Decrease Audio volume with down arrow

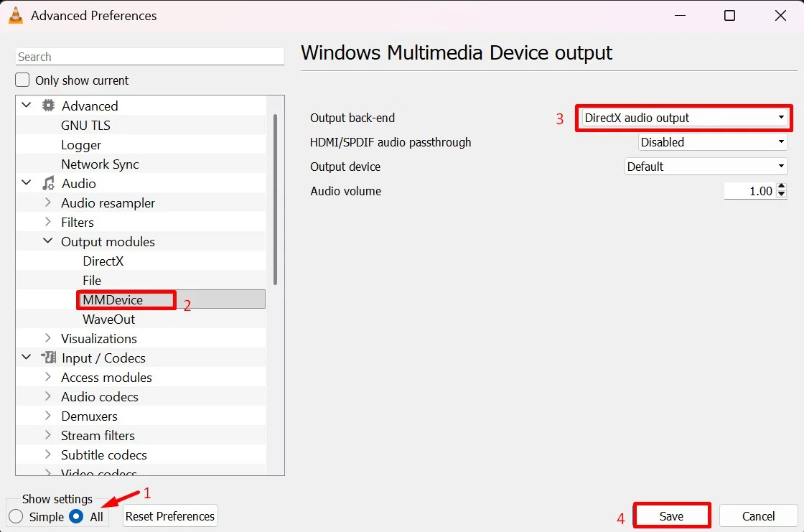(x=782, y=195)
